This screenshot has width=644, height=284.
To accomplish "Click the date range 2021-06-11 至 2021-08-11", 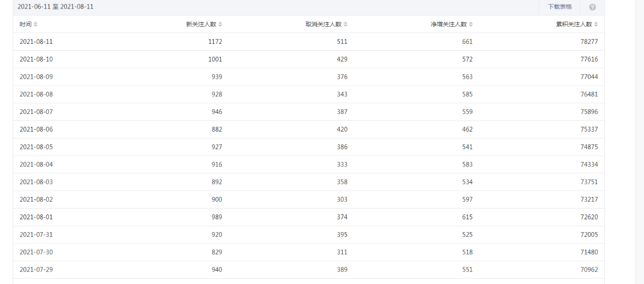I will click(x=56, y=7).
